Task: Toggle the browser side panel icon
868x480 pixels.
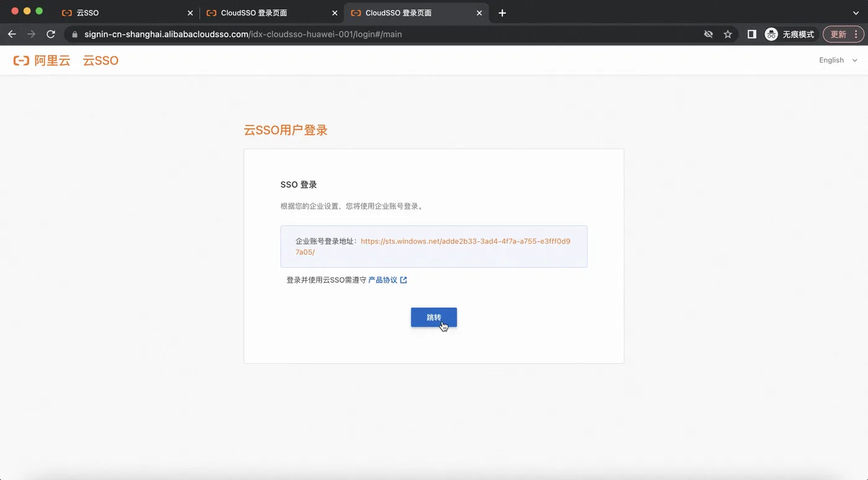Action: click(751, 34)
